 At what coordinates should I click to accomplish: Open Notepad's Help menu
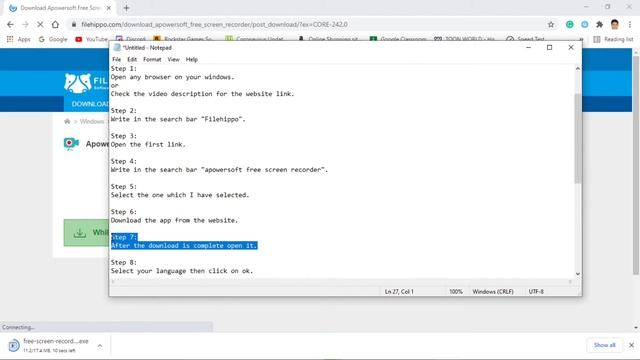(x=191, y=59)
